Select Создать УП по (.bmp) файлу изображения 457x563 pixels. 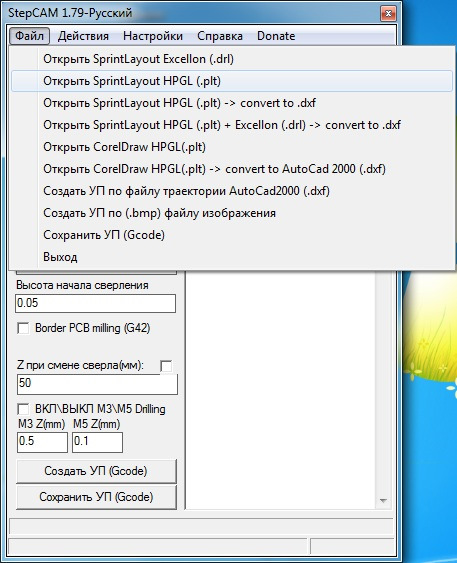point(232,213)
